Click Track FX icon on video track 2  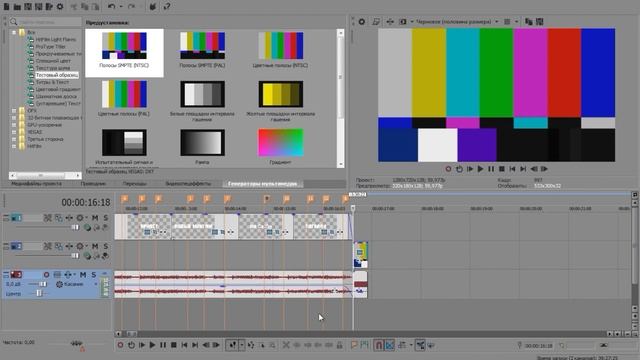(x=69, y=246)
